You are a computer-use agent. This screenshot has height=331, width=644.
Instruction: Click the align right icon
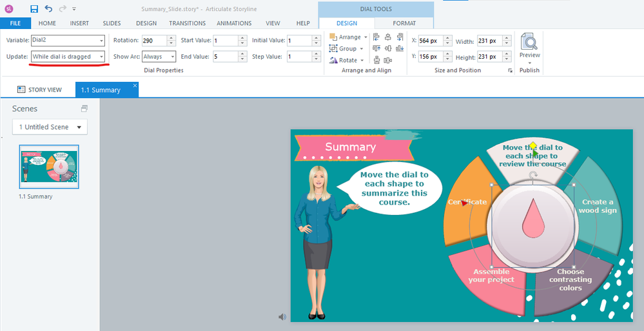pos(400,37)
